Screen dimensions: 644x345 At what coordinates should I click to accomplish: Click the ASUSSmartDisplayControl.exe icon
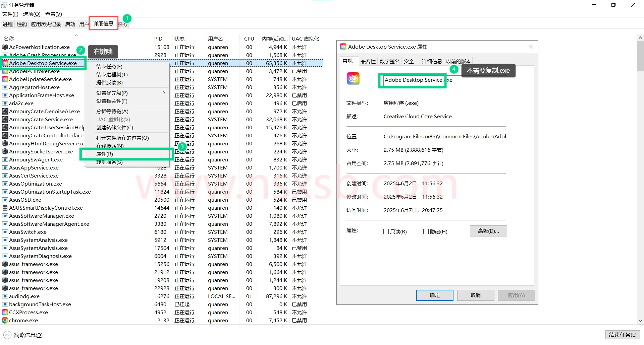5,208
